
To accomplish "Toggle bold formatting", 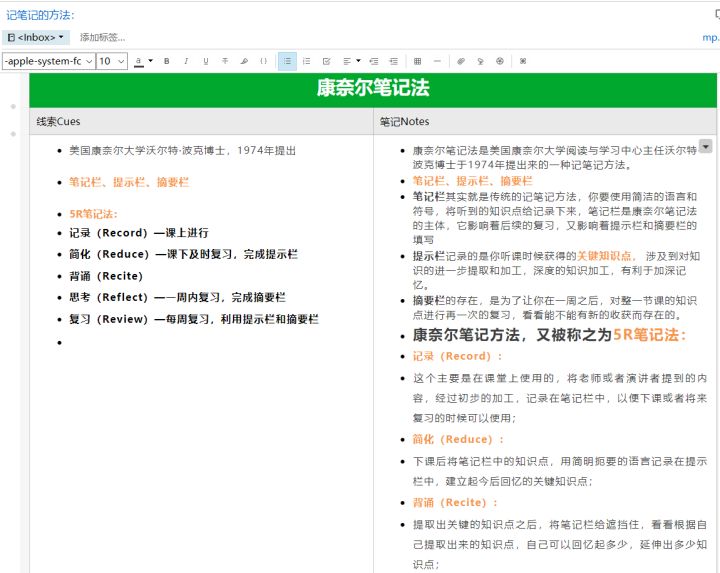I will pyautogui.click(x=167, y=61).
